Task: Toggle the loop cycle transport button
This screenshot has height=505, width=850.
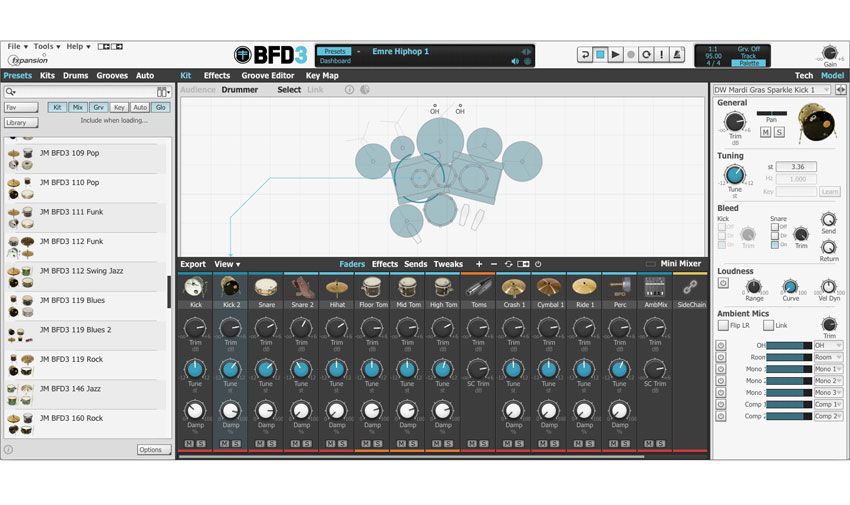Action: click(x=646, y=55)
